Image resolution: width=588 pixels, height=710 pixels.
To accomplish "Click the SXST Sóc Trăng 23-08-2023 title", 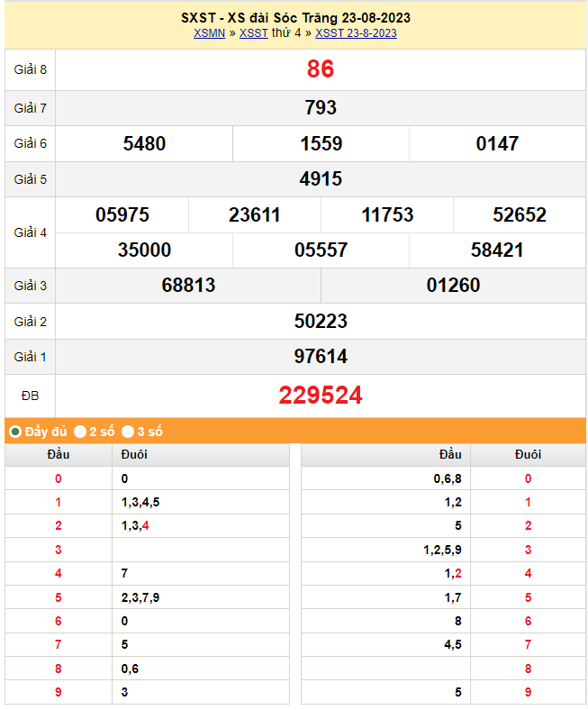I will click(x=296, y=18).
